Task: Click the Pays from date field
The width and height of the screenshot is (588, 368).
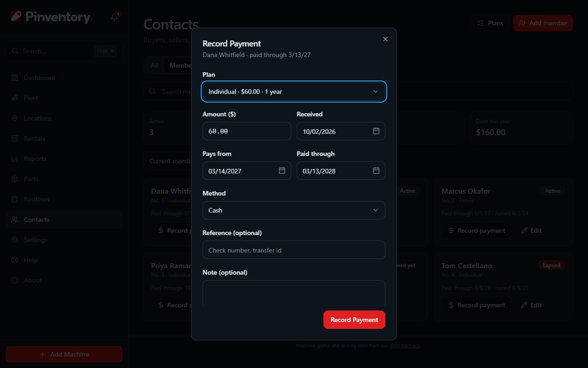Action: coord(247,171)
